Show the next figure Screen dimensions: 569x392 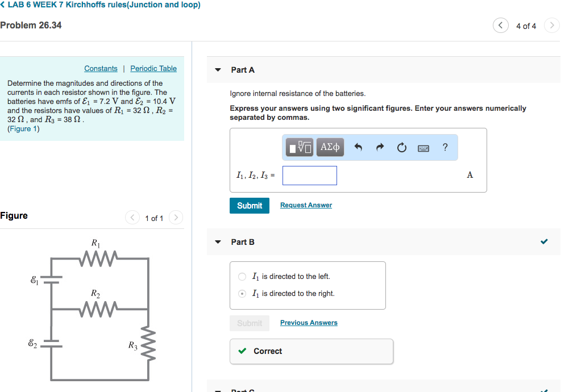click(176, 218)
